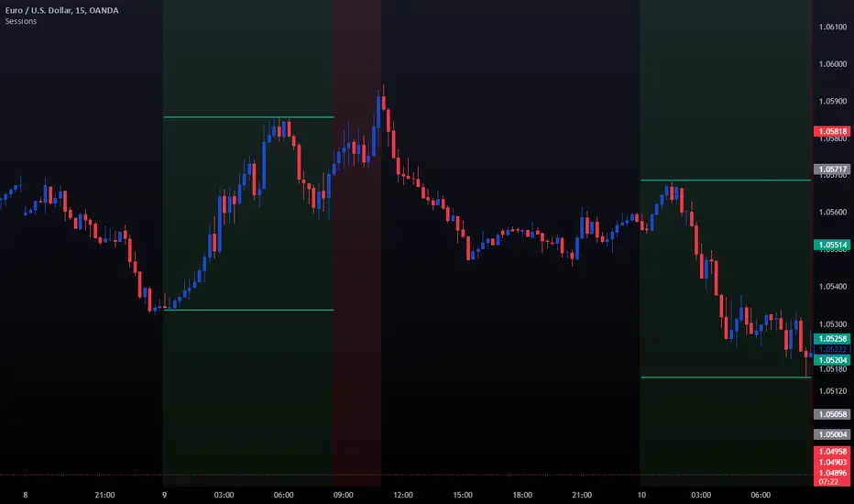Click the red 1.04903 price tag

pos(832,462)
